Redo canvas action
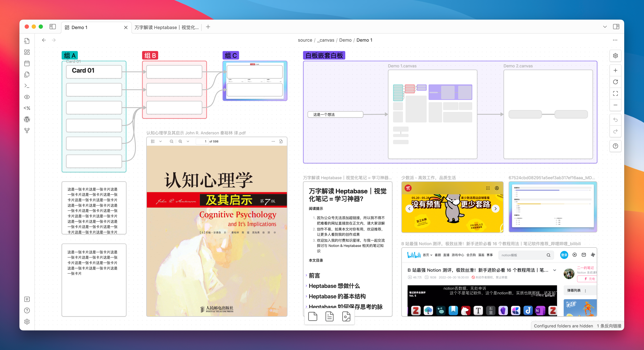The image size is (644, 350). pos(615,131)
